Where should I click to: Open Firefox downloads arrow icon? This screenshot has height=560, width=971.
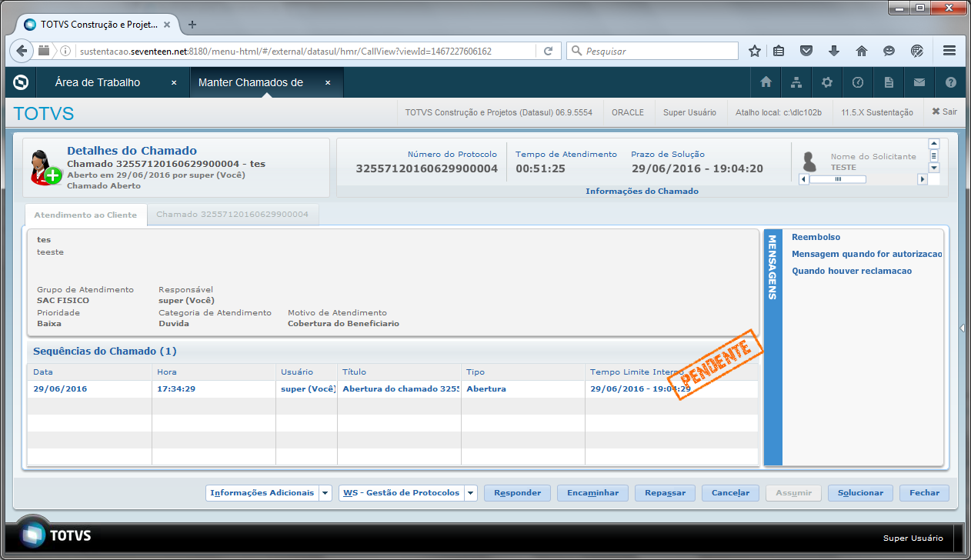[x=834, y=51]
